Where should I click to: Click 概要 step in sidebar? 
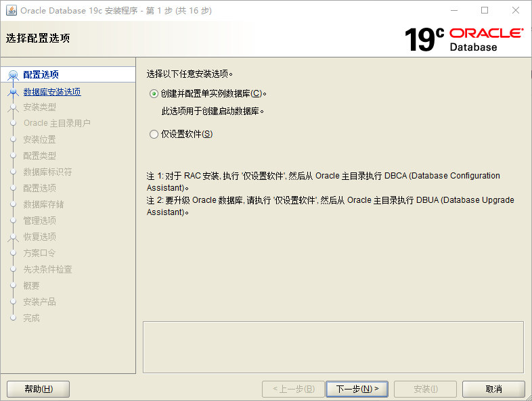[x=31, y=285]
